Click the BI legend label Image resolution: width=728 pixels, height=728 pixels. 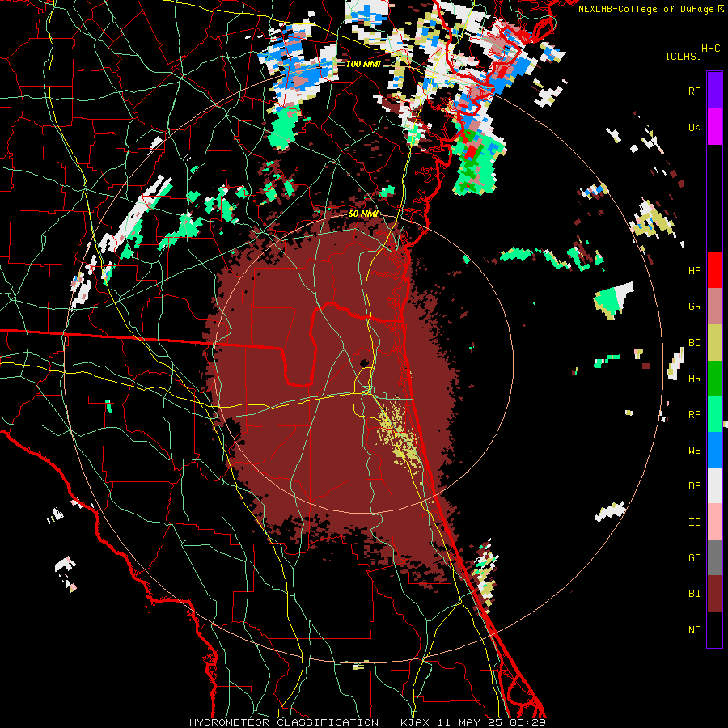(x=694, y=594)
